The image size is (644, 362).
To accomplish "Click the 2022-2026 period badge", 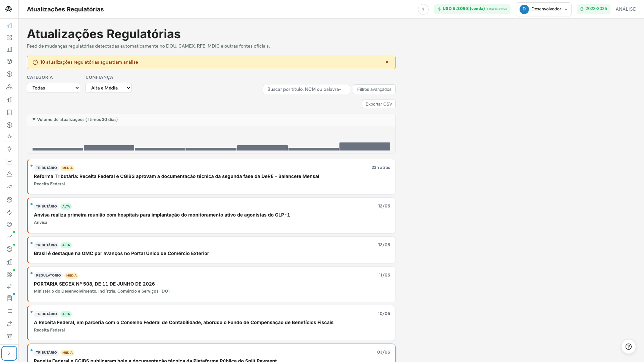I will coord(593,9).
